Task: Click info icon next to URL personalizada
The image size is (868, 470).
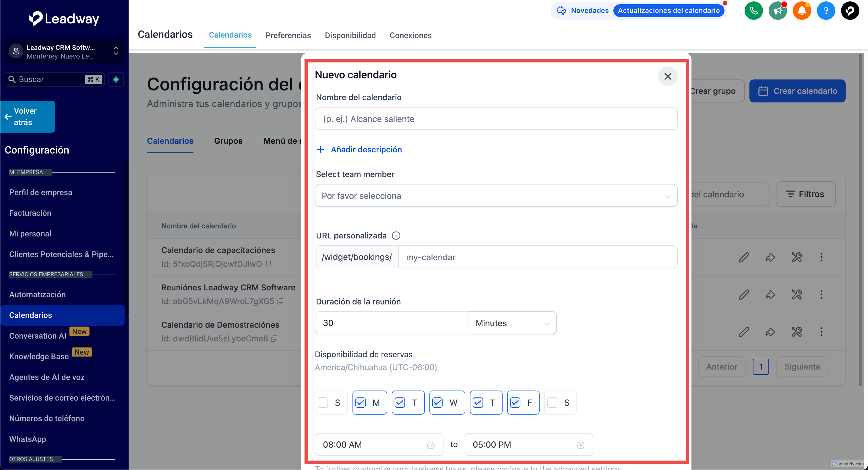Action: tap(396, 236)
